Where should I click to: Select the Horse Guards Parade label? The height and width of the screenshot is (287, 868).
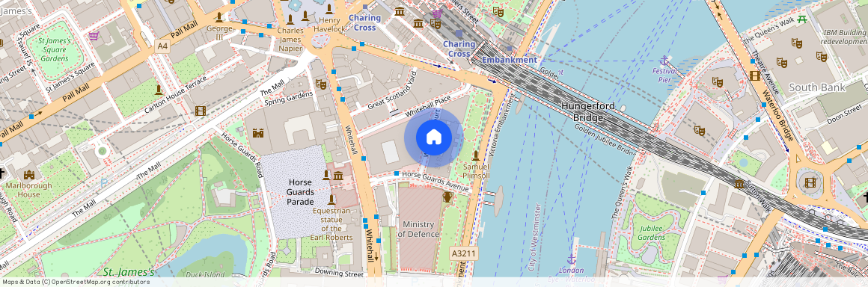[x=300, y=191]
